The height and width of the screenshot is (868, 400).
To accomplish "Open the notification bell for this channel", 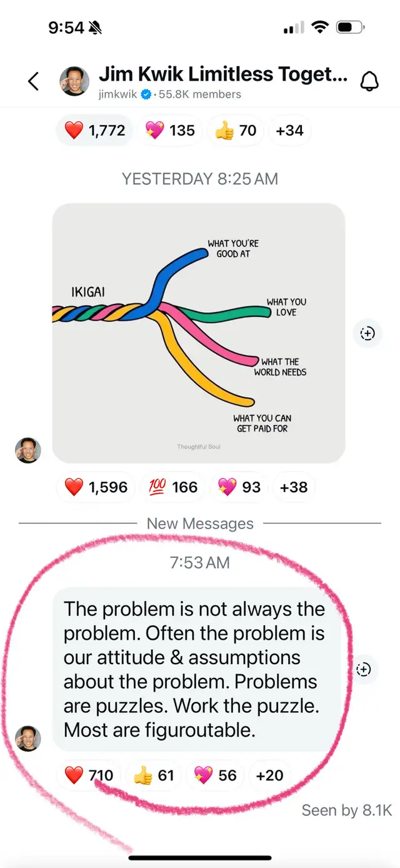I will [x=369, y=81].
